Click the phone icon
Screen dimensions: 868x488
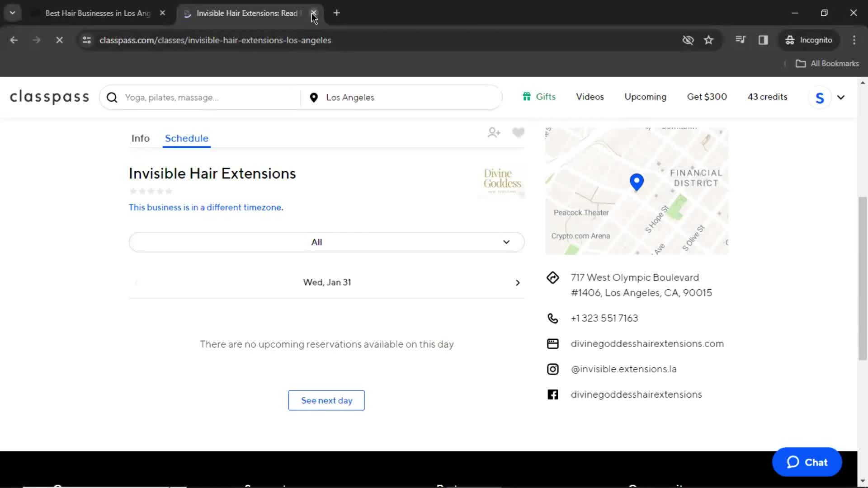click(x=552, y=318)
